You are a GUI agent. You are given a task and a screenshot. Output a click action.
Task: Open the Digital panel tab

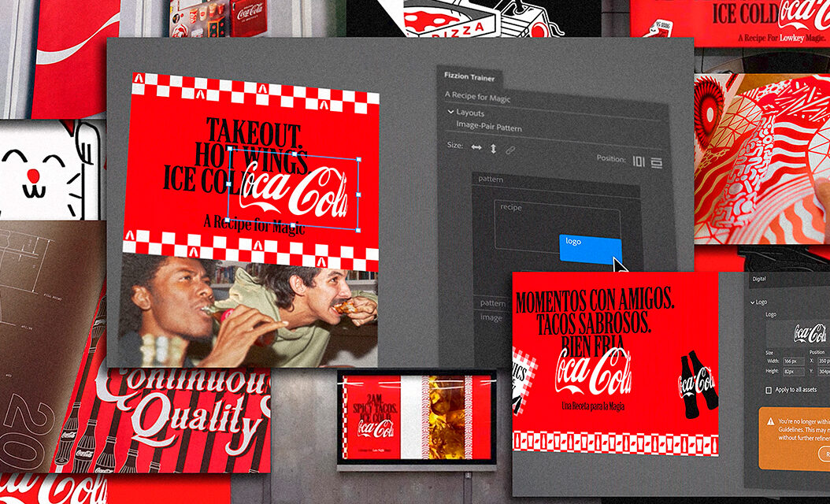pyautogui.click(x=759, y=279)
